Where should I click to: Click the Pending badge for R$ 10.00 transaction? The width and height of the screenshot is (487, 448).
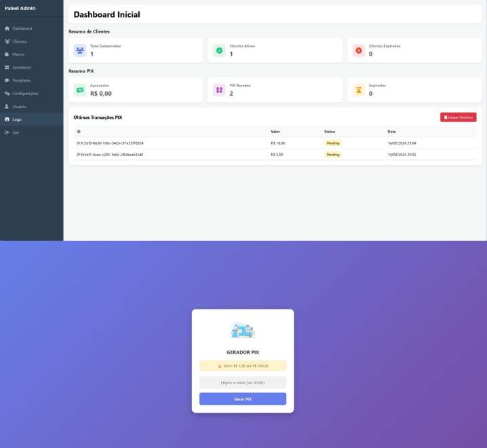pos(333,143)
